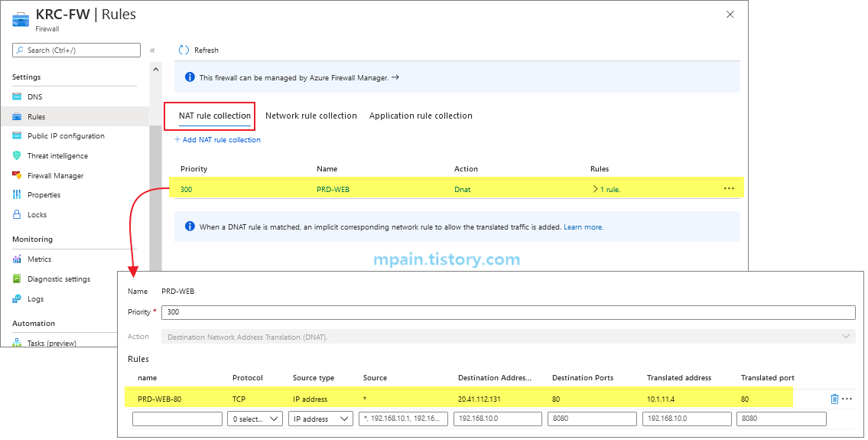Close the KRC-FW Rules blade
Image resolution: width=868 pixels, height=440 pixels.
click(730, 15)
